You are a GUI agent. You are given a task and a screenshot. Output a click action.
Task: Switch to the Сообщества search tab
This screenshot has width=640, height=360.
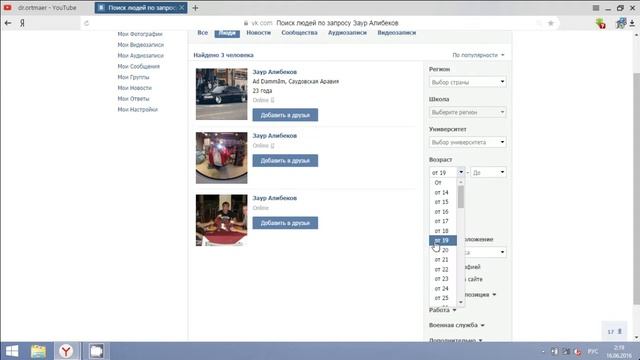(299, 33)
